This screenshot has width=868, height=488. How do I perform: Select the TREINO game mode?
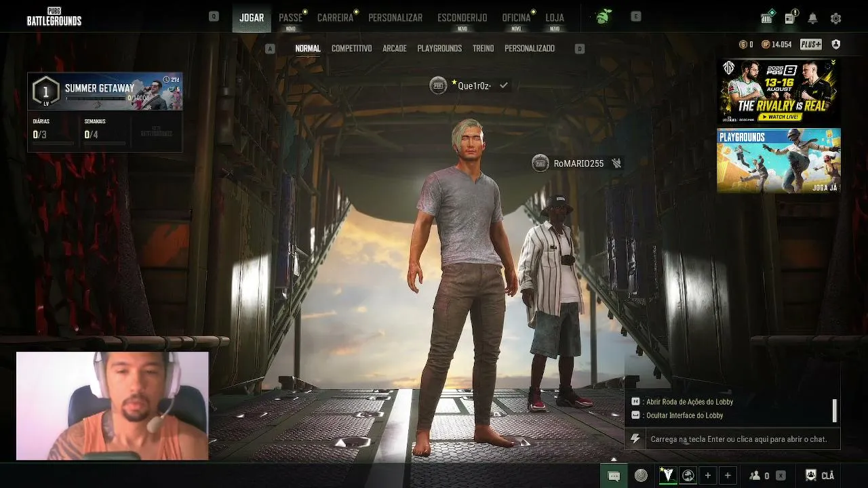click(x=484, y=49)
